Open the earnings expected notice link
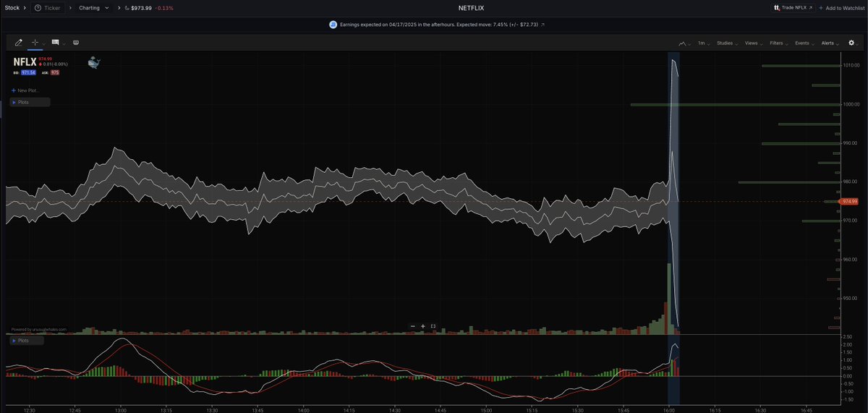This screenshot has width=868, height=413. pyautogui.click(x=438, y=25)
